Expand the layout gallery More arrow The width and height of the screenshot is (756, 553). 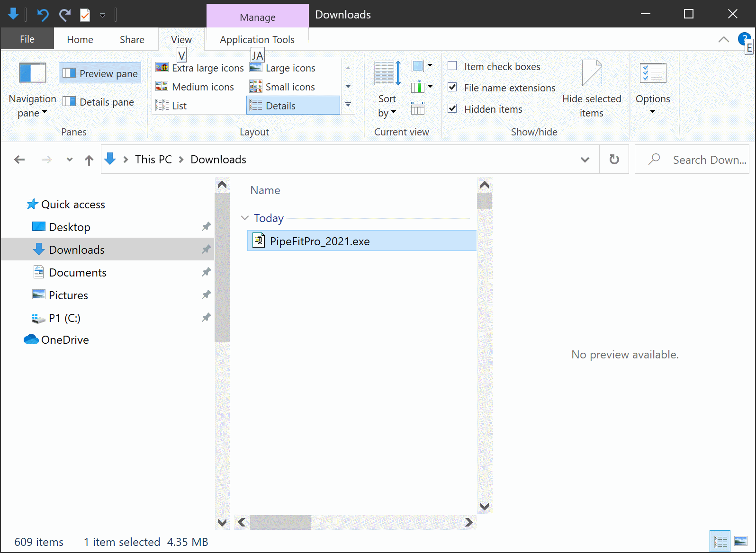[348, 105]
